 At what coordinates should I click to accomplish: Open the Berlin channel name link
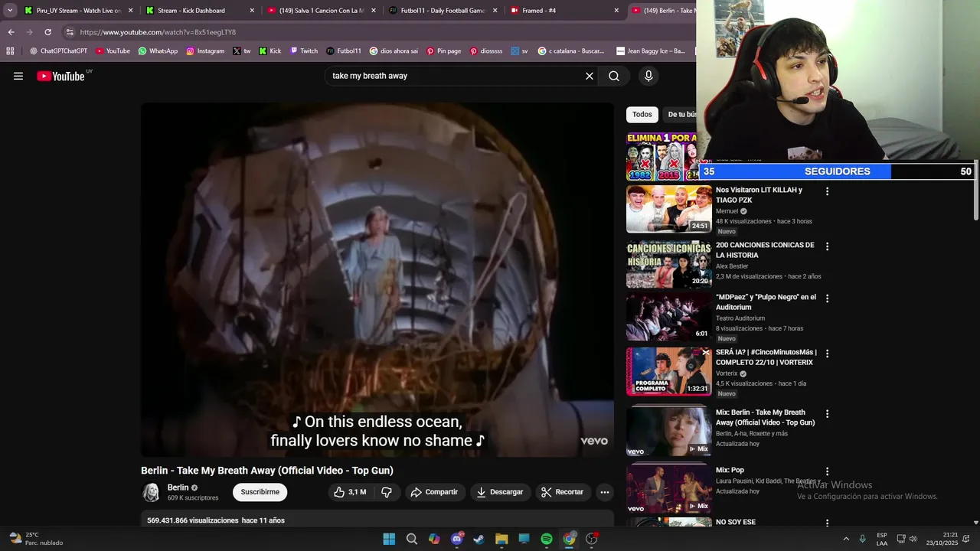click(x=178, y=487)
